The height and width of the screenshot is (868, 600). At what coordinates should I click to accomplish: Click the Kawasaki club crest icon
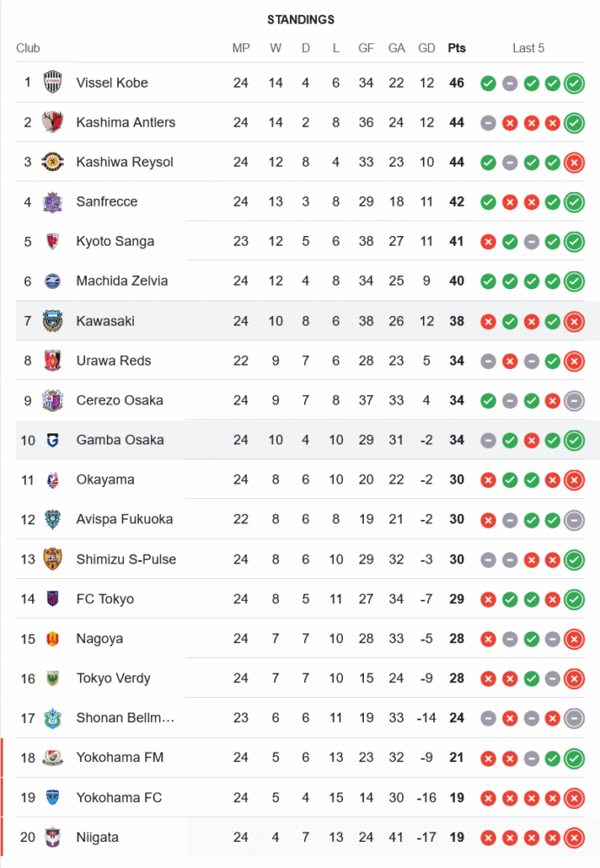[x=53, y=321]
